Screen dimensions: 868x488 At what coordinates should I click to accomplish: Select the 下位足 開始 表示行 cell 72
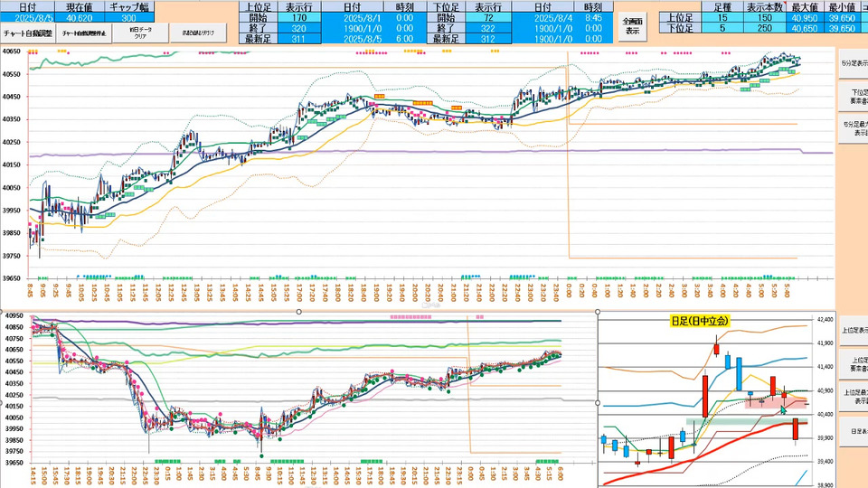487,18
